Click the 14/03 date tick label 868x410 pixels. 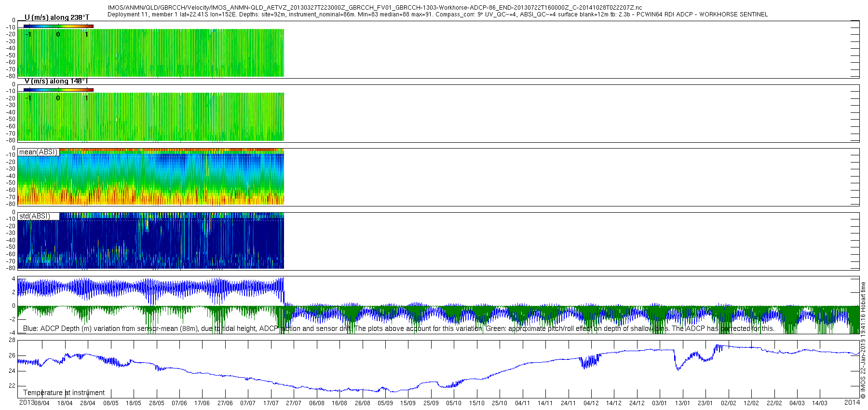click(820, 403)
